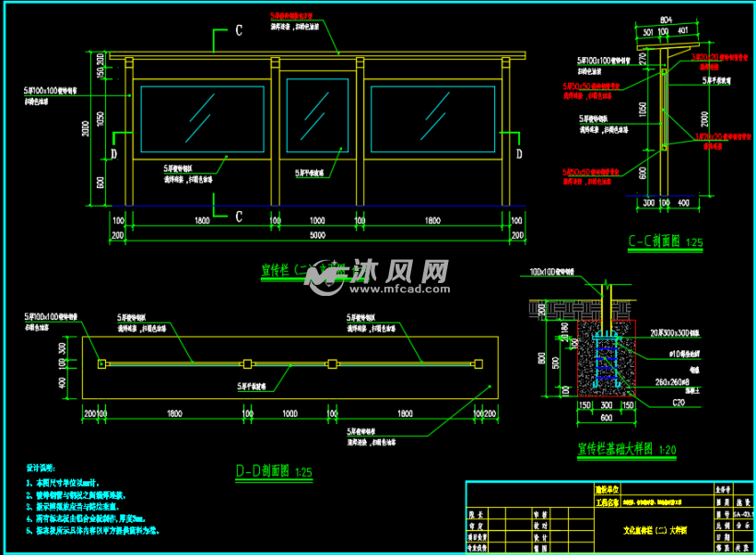Click the lower C section cut marker
This screenshot has height=555, width=756.
239,218
